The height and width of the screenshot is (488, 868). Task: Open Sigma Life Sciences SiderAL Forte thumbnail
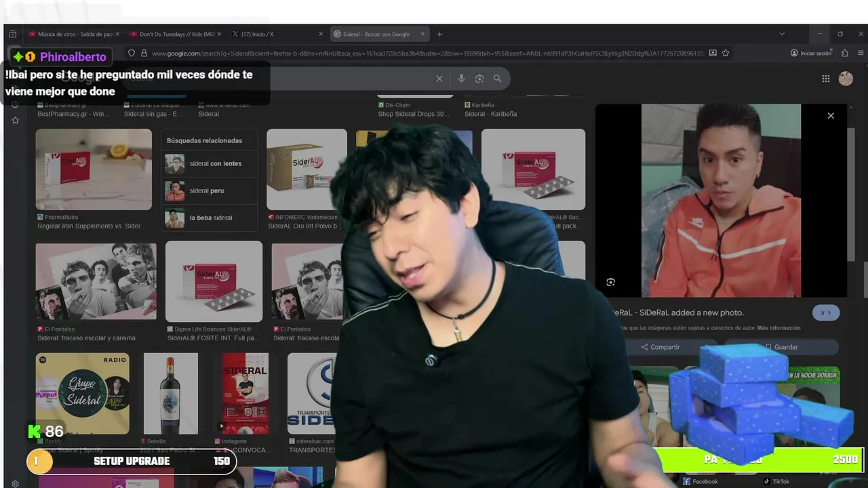(214, 281)
